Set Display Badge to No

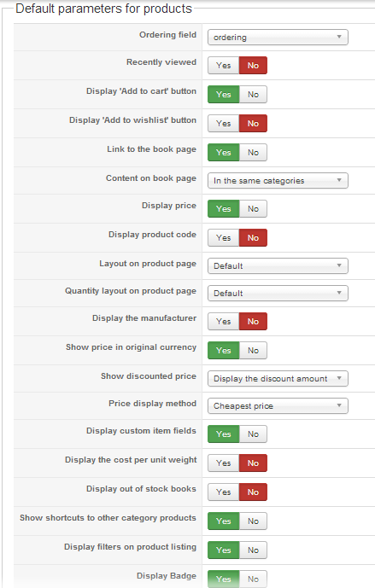253,579
